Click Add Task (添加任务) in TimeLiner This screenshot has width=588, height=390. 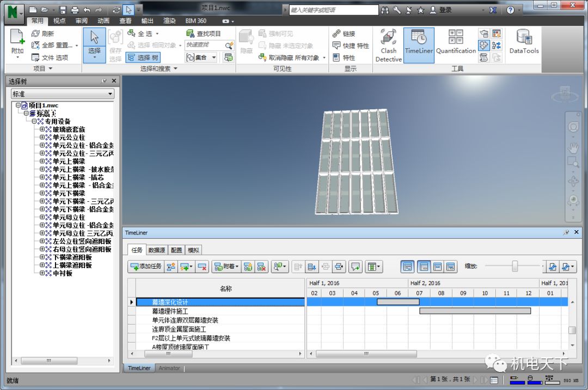[145, 267]
